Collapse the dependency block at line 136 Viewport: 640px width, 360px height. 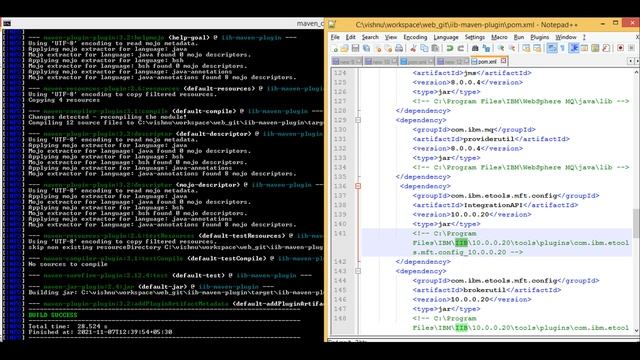[358, 186]
